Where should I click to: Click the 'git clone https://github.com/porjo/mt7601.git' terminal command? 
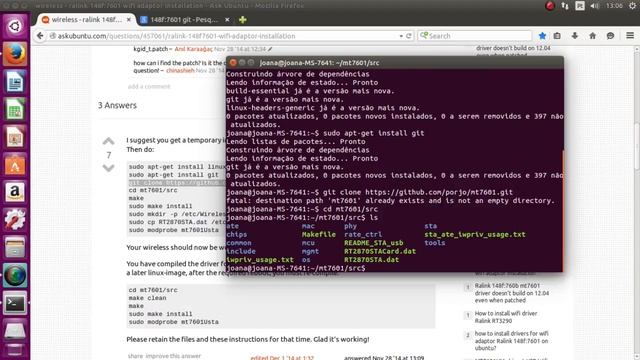418,192
